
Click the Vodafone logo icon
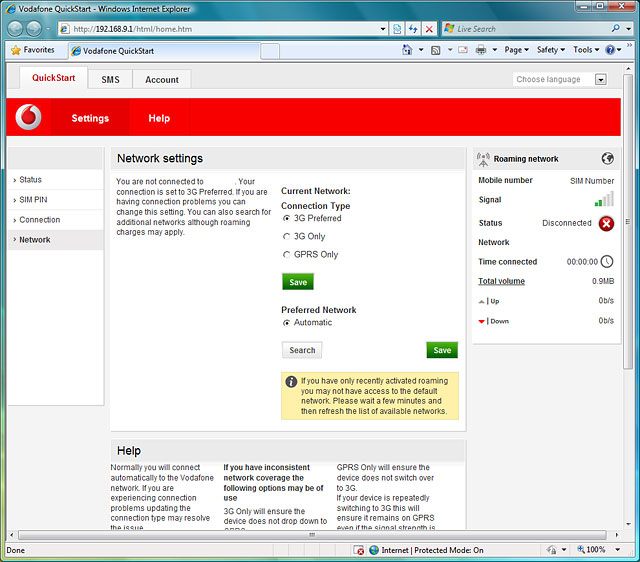coord(30,118)
